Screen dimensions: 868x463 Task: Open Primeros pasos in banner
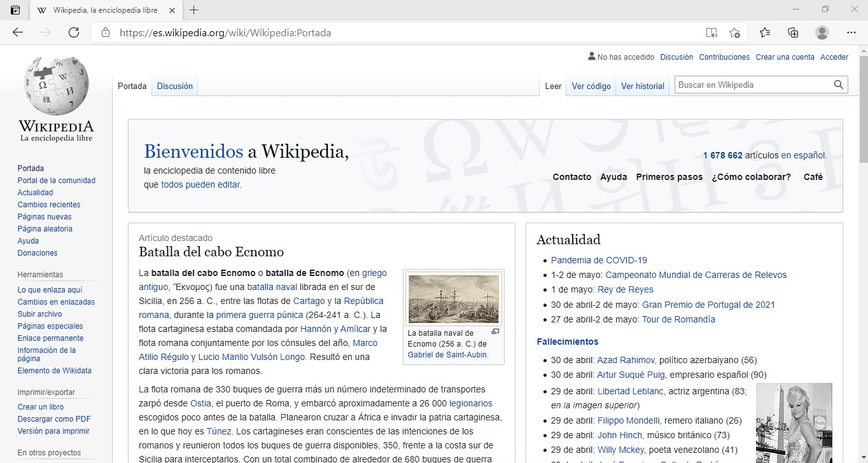point(669,177)
